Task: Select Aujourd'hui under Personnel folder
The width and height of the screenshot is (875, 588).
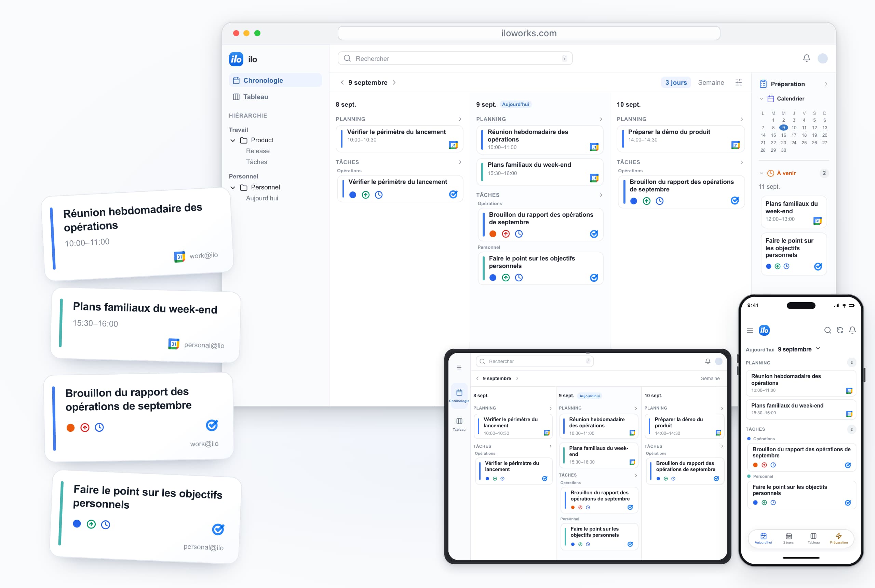Action: tap(262, 198)
